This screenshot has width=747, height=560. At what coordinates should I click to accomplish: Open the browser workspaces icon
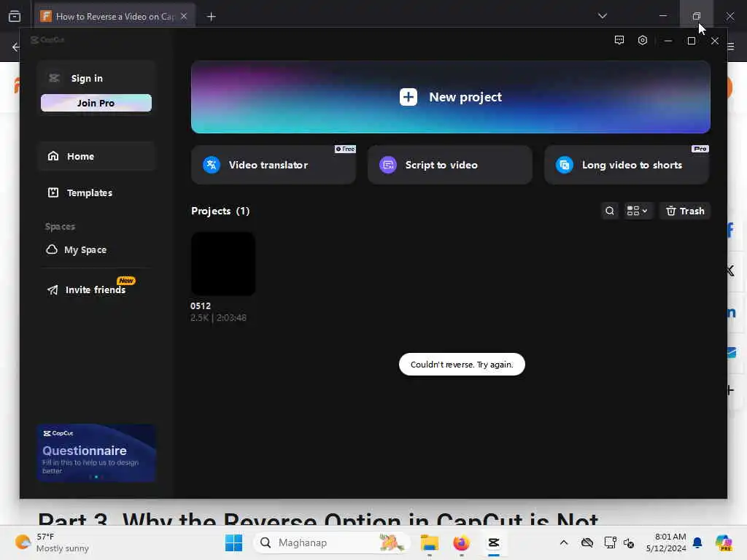pyautogui.click(x=15, y=16)
